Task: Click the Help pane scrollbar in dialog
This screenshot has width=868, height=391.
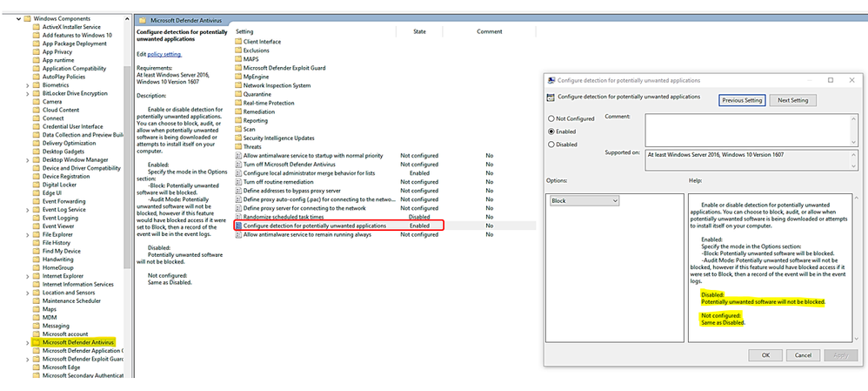Action: point(856,267)
